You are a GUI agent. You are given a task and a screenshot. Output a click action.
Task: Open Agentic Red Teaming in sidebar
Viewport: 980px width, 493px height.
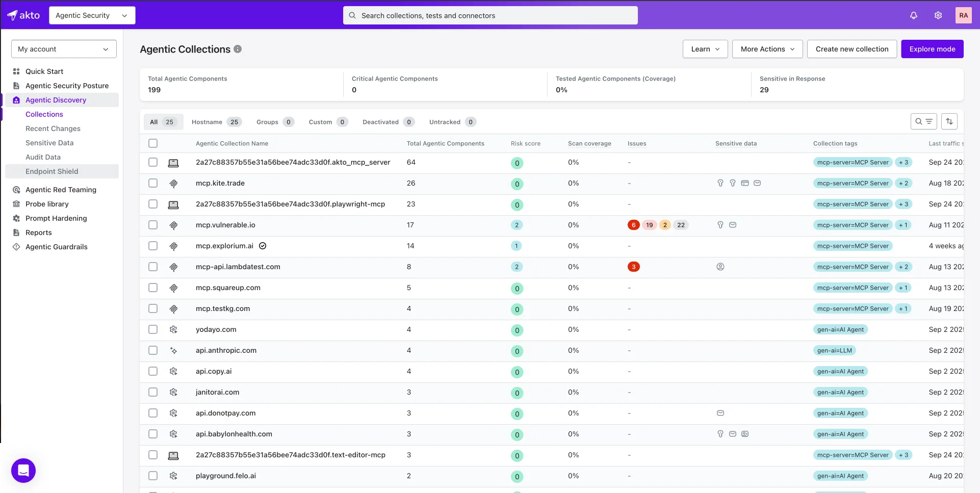[x=61, y=190]
